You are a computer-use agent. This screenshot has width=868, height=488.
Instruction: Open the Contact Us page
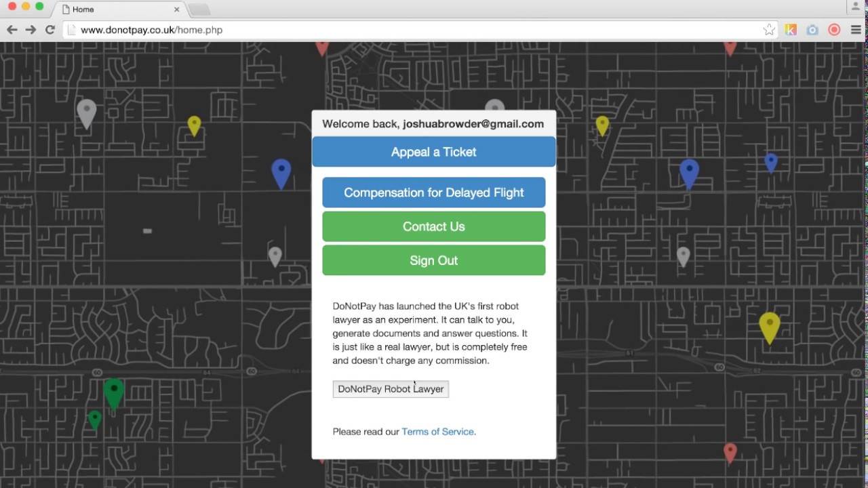(434, 226)
